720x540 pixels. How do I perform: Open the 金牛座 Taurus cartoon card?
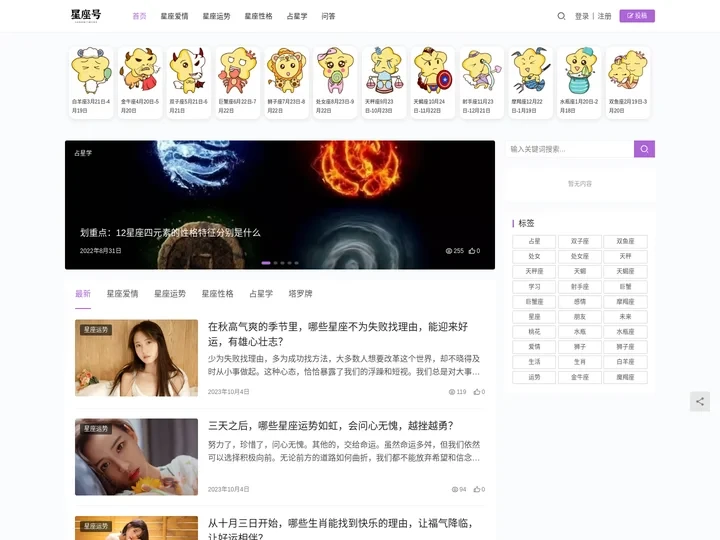tap(140, 83)
